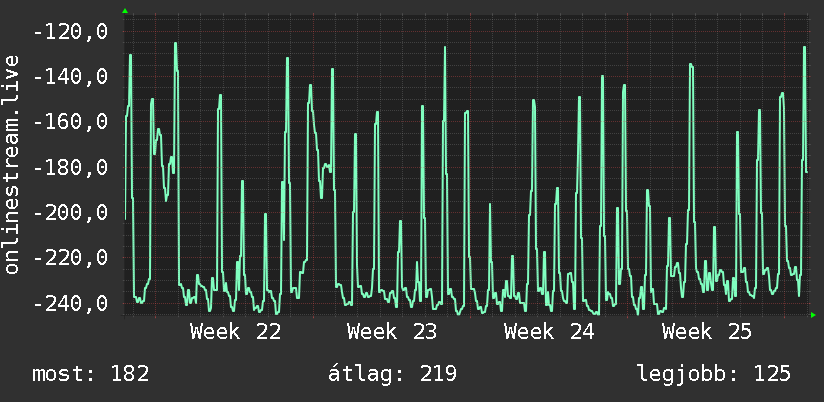Select the 'Week 24' axis label

tap(549, 332)
